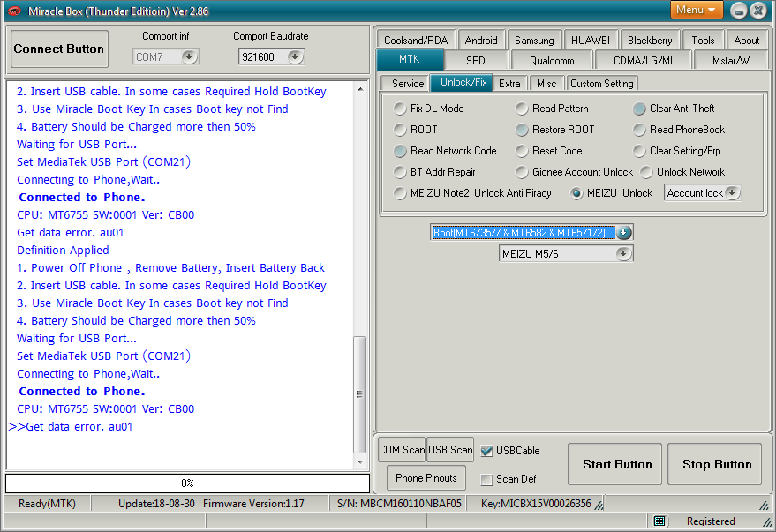
Task: Open the Account lock dropdown
Action: point(732,193)
